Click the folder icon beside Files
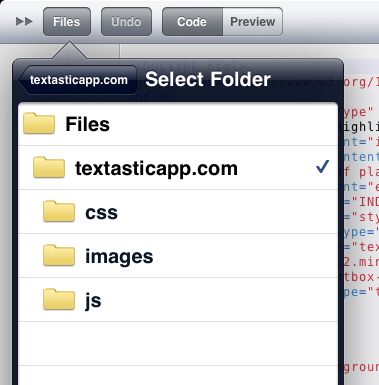 pyautogui.click(x=39, y=123)
